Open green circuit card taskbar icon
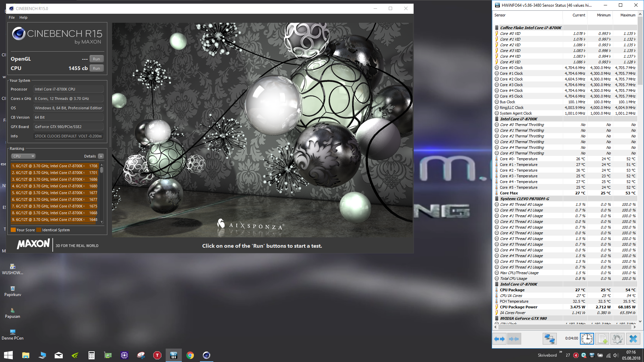 coord(108,355)
